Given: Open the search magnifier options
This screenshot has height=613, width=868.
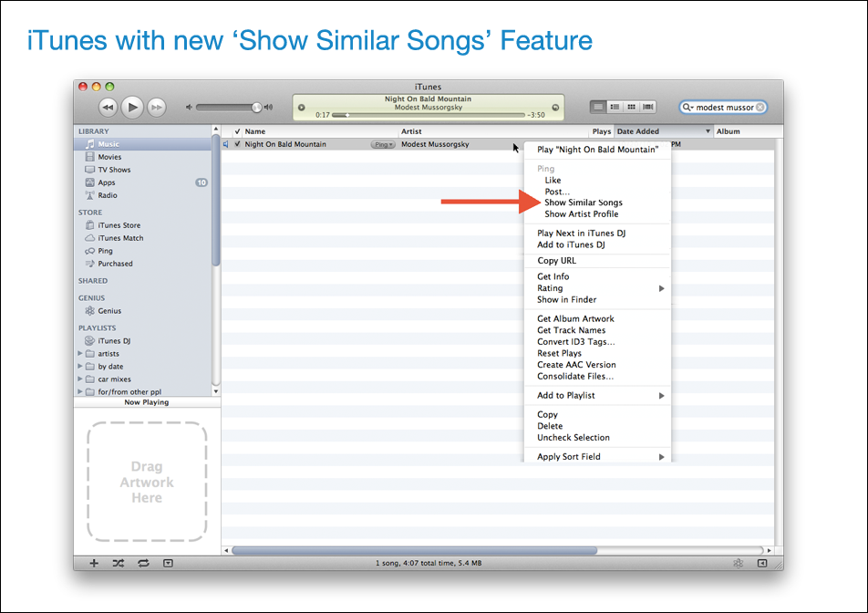Looking at the screenshot, I should [x=687, y=107].
